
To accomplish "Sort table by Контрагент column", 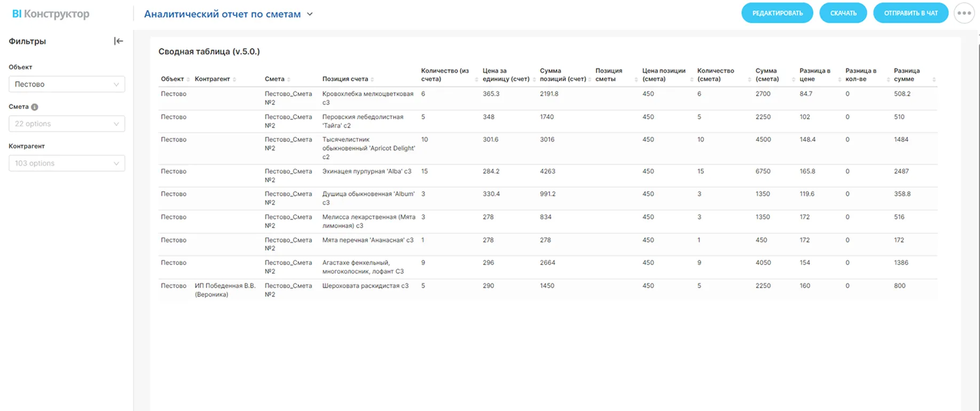I will (x=234, y=80).
